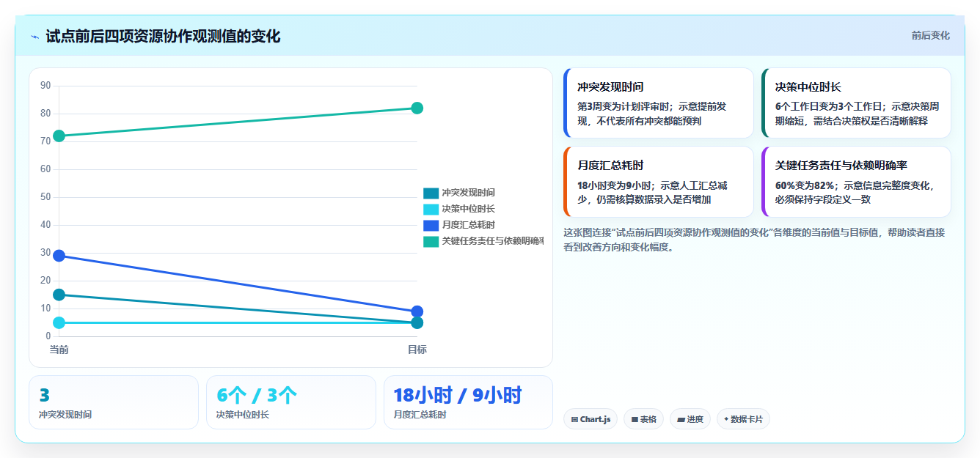
Task: Toggle 关键任务责任与依赖明确率 legend color box
Action: click(x=431, y=241)
